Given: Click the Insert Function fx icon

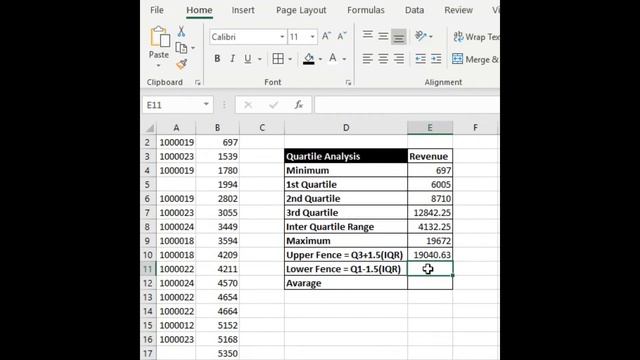Looking at the screenshot, I should pos(299,105).
